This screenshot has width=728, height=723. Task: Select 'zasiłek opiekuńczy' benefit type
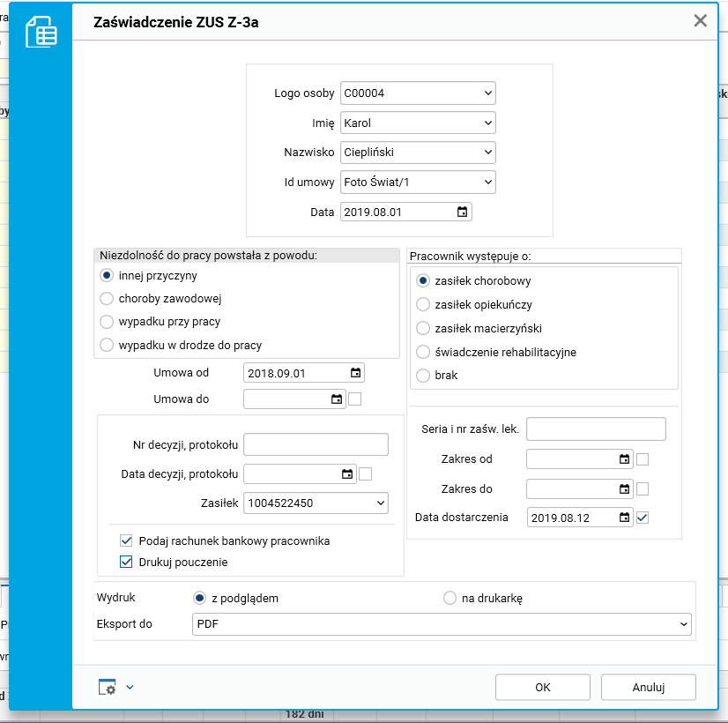(x=423, y=304)
